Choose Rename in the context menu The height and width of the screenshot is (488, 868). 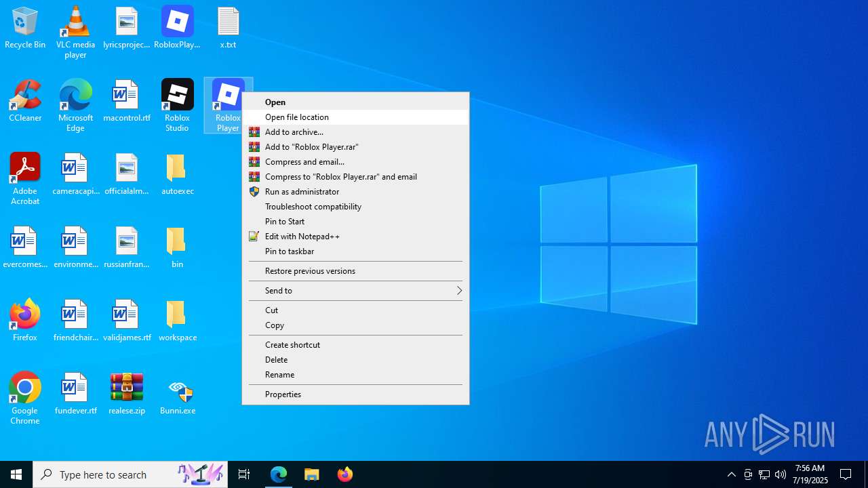[x=355, y=375]
